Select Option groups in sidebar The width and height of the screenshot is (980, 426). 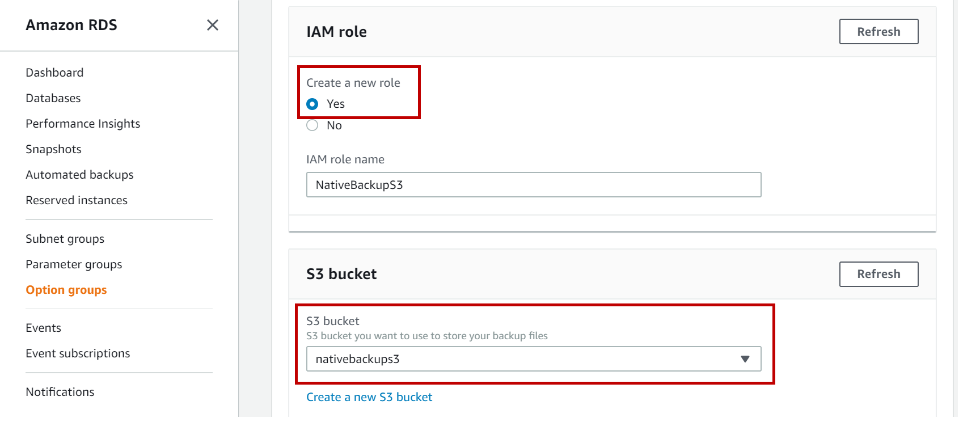66,290
